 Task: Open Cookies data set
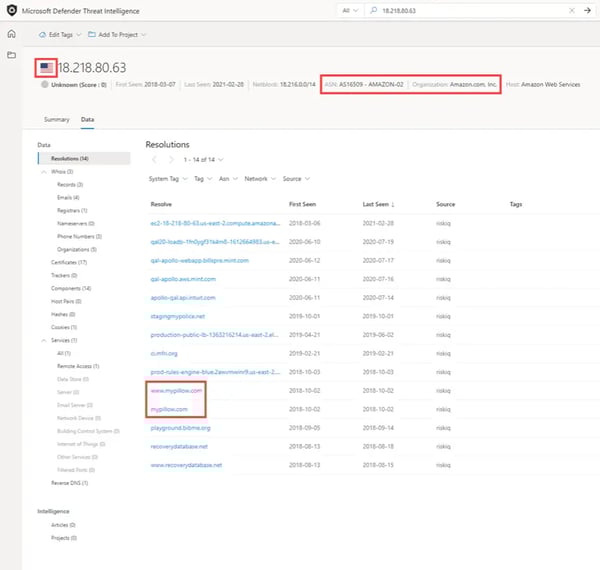[x=64, y=327]
